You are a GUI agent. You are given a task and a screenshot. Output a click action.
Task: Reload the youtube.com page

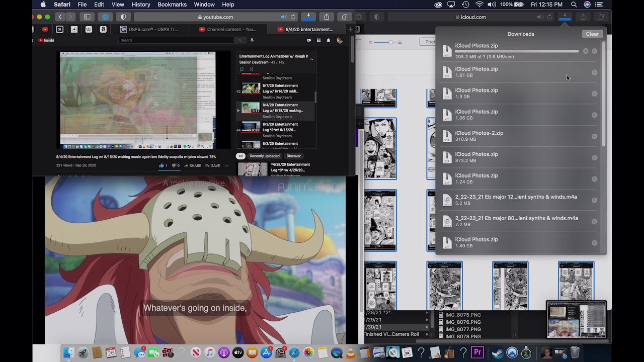point(293,17)
